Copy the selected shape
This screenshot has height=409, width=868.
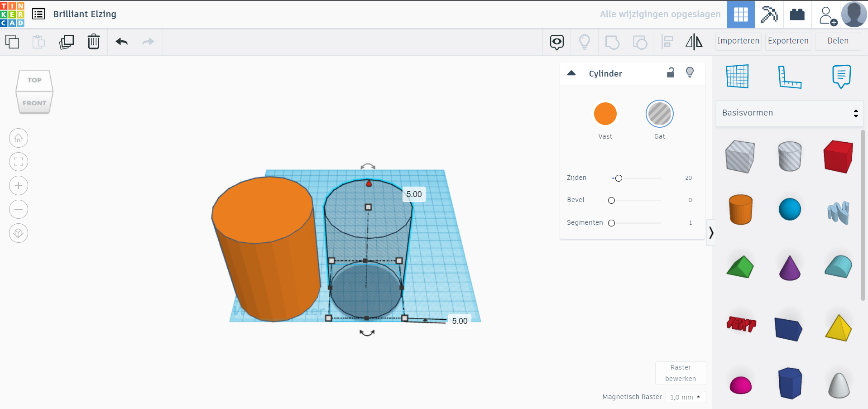point(12,42)
